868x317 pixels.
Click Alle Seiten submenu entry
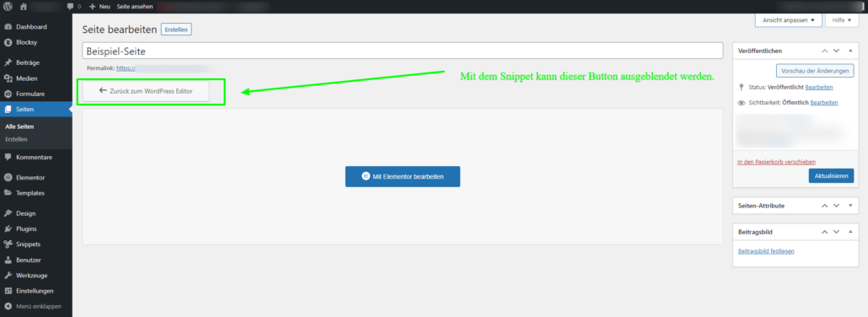(x=19, y=127)
